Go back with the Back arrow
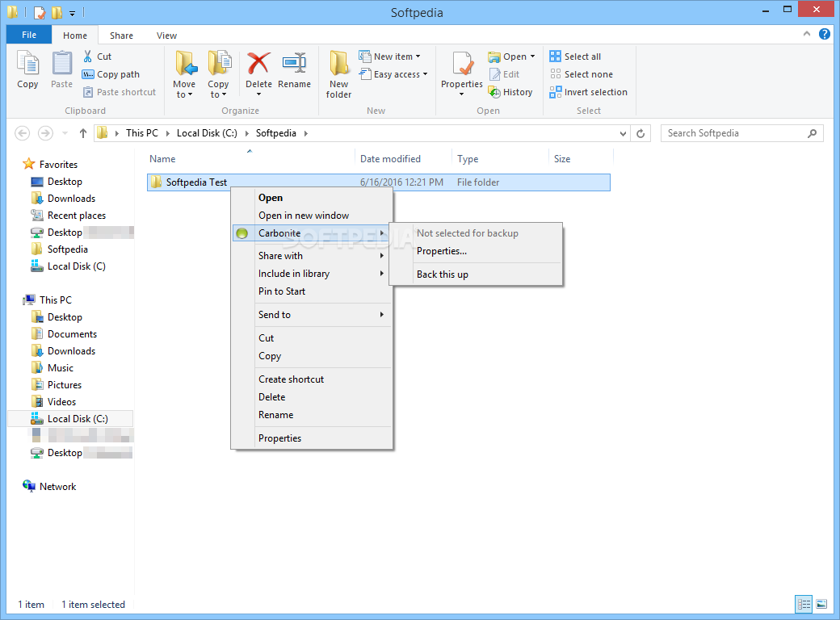The width and height of the screenshot is (840, 620). 23,132
